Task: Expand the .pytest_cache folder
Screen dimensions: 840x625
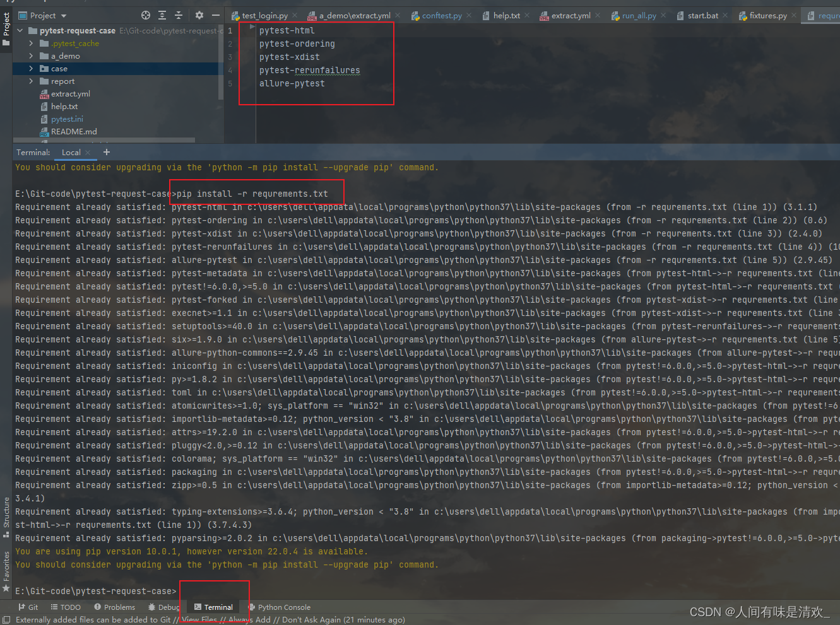Action: click(x=31, y=44)
